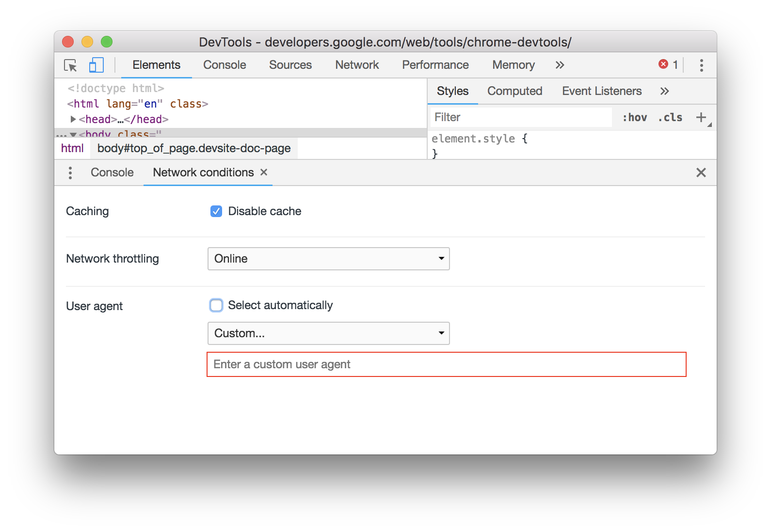The width and height of the screenshot is (771, 532).
Task: Click the User agent label
Action: point(94,306)
